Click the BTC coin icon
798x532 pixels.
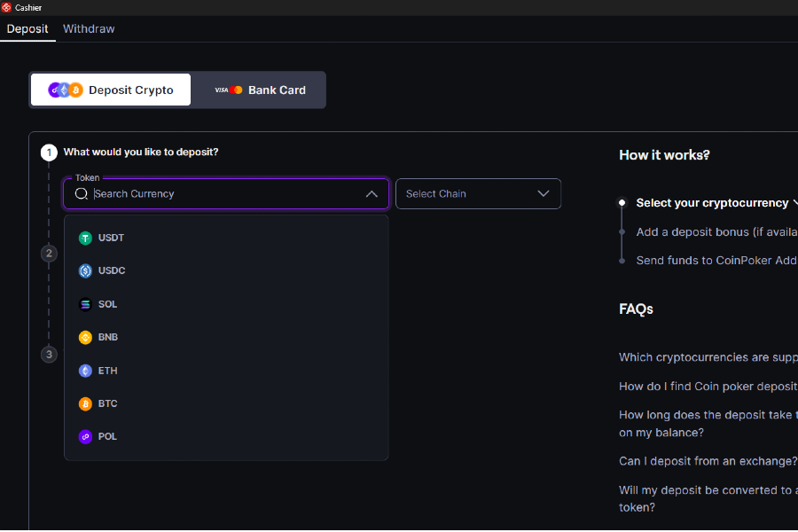point(85,403)
